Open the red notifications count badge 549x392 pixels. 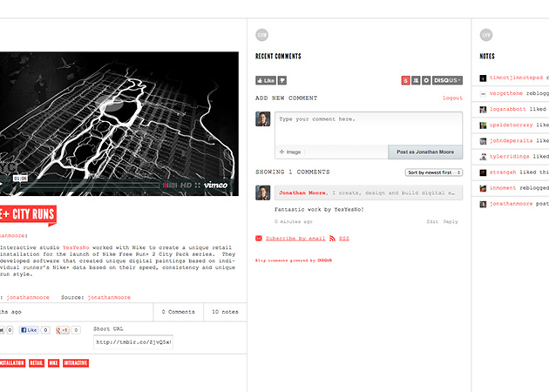point(405,80)
